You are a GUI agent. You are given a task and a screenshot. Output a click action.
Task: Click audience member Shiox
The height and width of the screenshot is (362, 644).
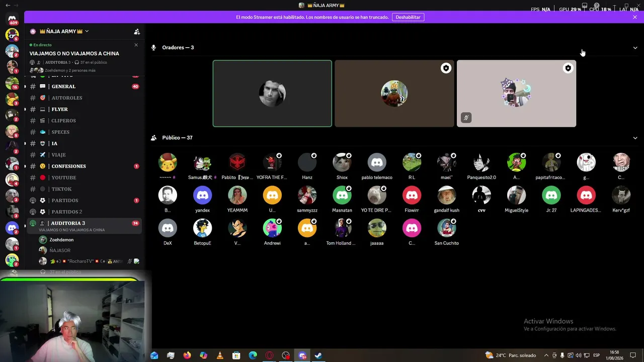pyautogui.click(x=342, y=166)
